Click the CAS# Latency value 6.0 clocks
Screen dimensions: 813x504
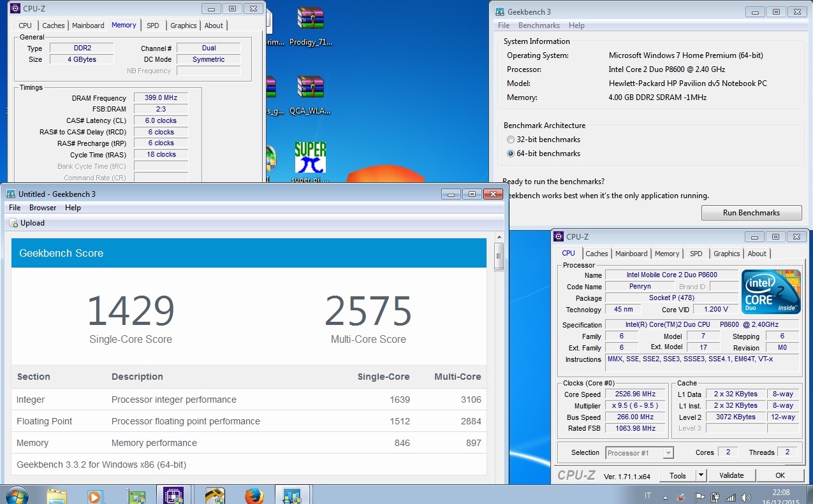click(x=161, y=120)
